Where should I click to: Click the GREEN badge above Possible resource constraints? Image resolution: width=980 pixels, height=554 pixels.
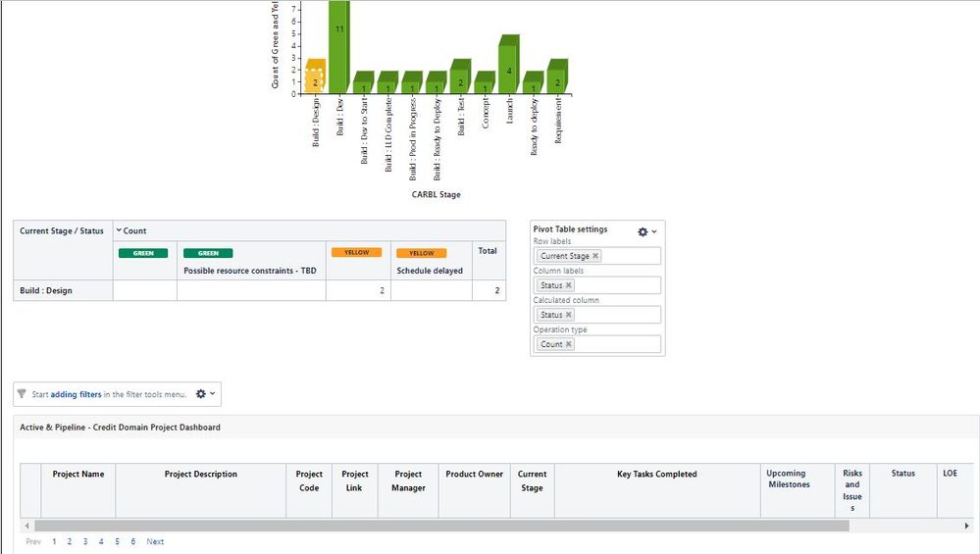(208, 253)
